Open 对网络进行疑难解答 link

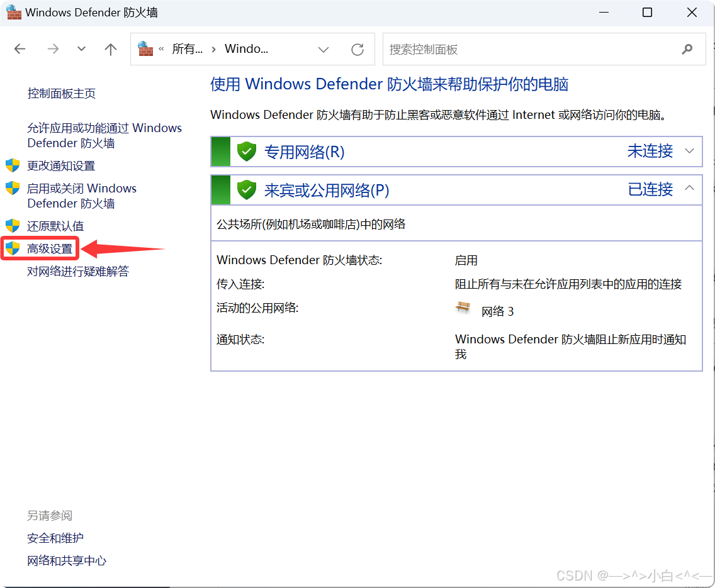78,272
